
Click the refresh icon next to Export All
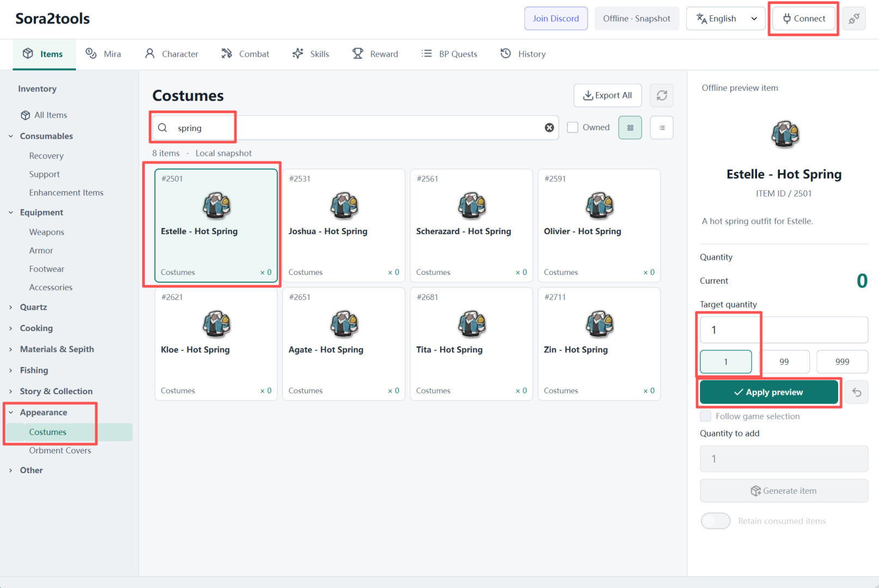662,95
